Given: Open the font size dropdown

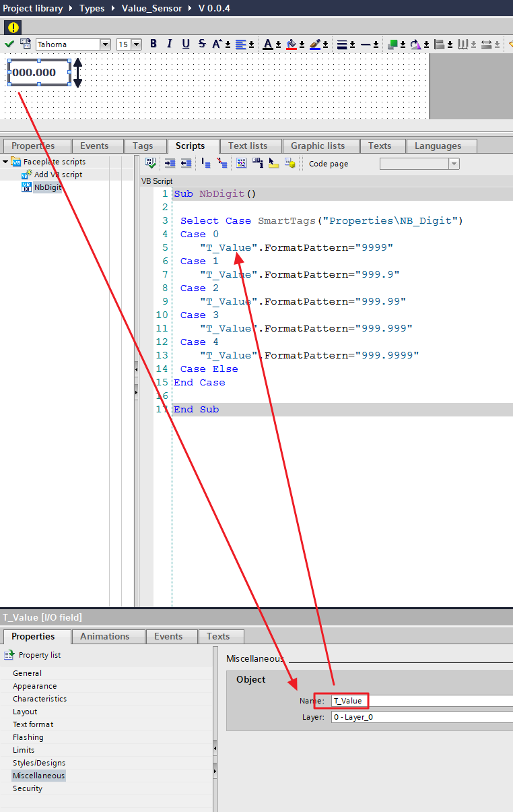Looking at the screenshot, I should pyautogui.click(x=137, y=44).
